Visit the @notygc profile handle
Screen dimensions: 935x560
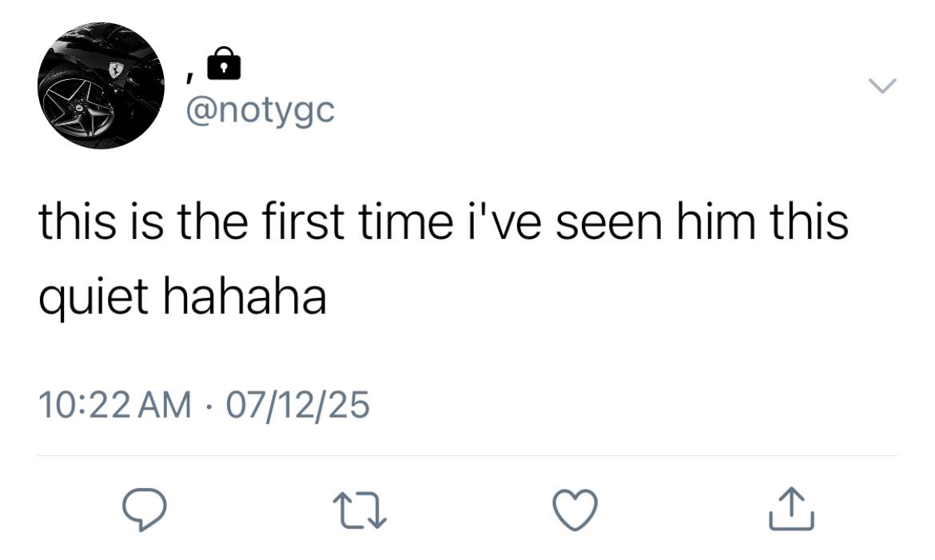pos(261,111)
